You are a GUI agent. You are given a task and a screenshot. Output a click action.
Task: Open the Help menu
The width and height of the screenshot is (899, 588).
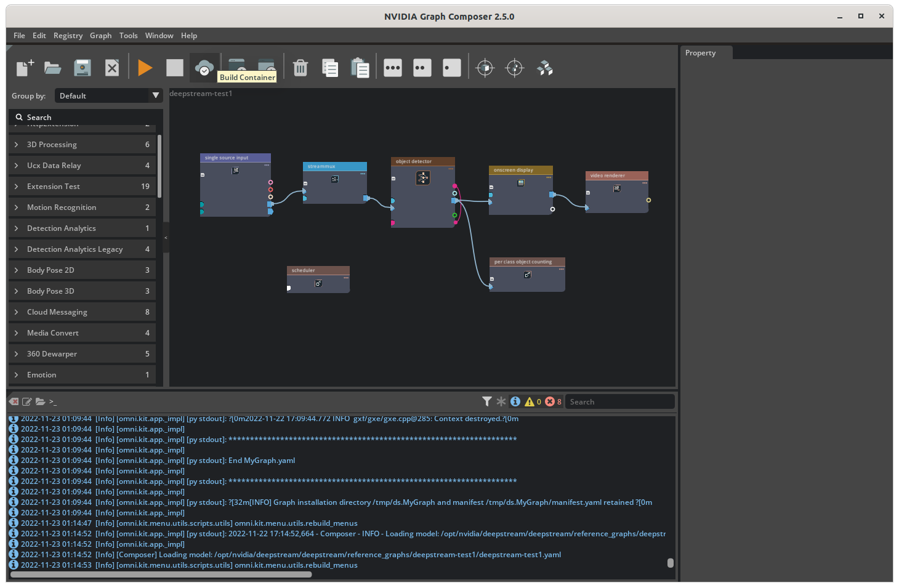[189, 36]
